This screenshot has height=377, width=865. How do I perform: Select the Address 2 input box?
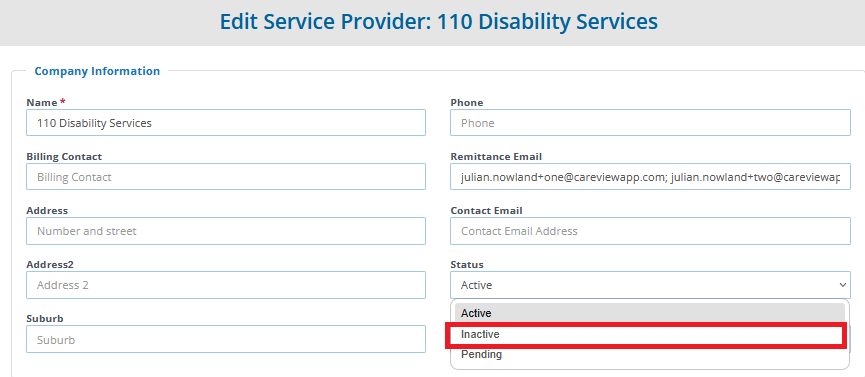tap(226, 285)
